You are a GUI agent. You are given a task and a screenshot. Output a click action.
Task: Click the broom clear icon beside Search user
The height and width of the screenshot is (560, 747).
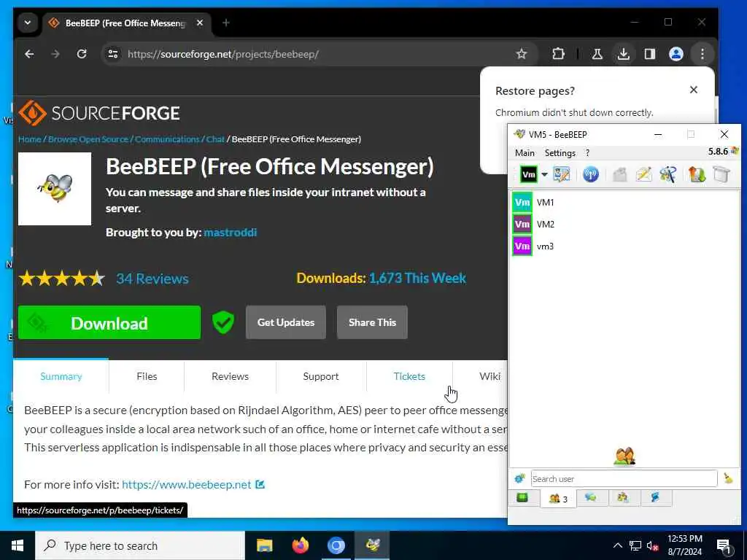tap(728, 478)
